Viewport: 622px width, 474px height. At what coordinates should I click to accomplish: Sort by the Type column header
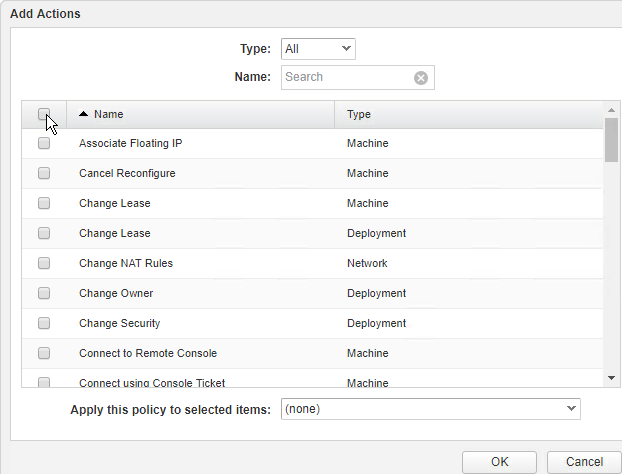pos(468,115)
